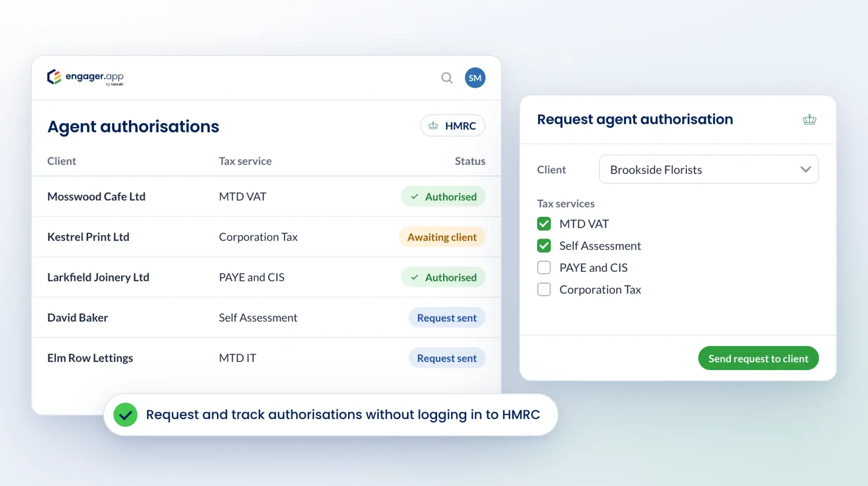Click the Agent authorisations heading

(133, 126)
